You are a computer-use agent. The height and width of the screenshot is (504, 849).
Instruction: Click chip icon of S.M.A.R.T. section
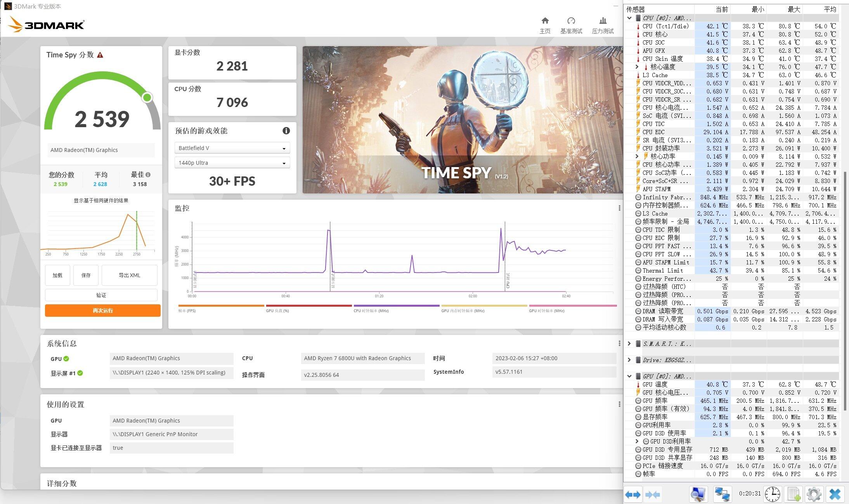pyautogui.click(x=638, y=343)
